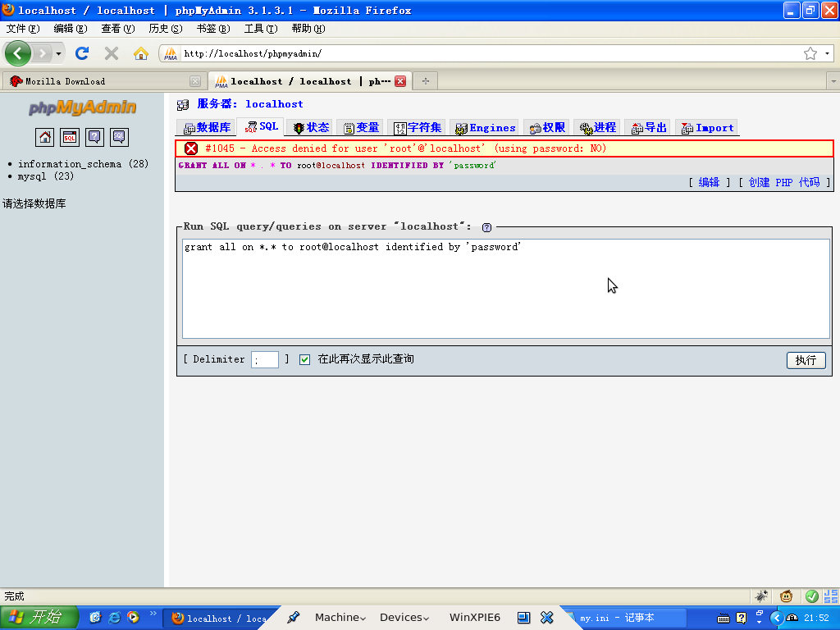Reload the phpMyAdmin page
The height and width of the screenshot is (630, 840).
click(x=82, y=53)
